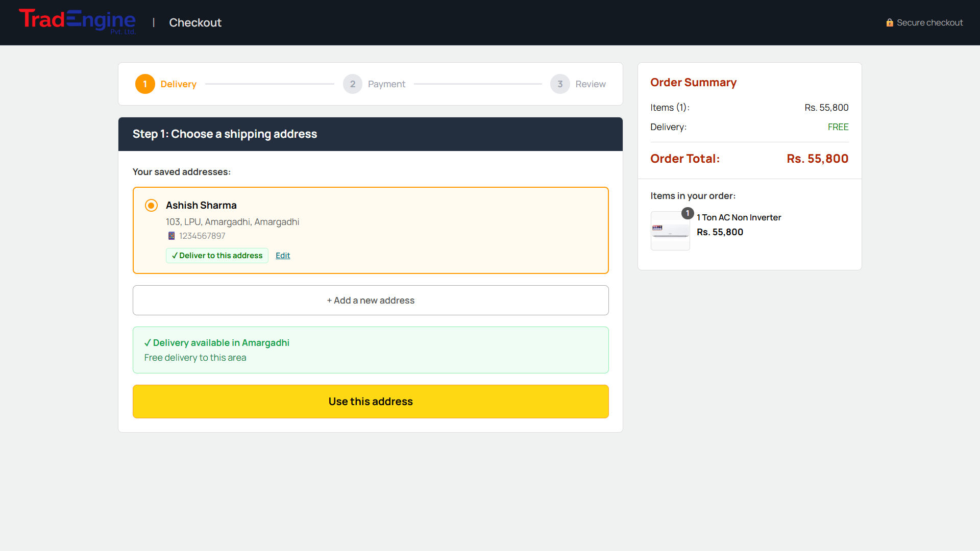
Task: Go to the Review step label
Action: [591, 84]
